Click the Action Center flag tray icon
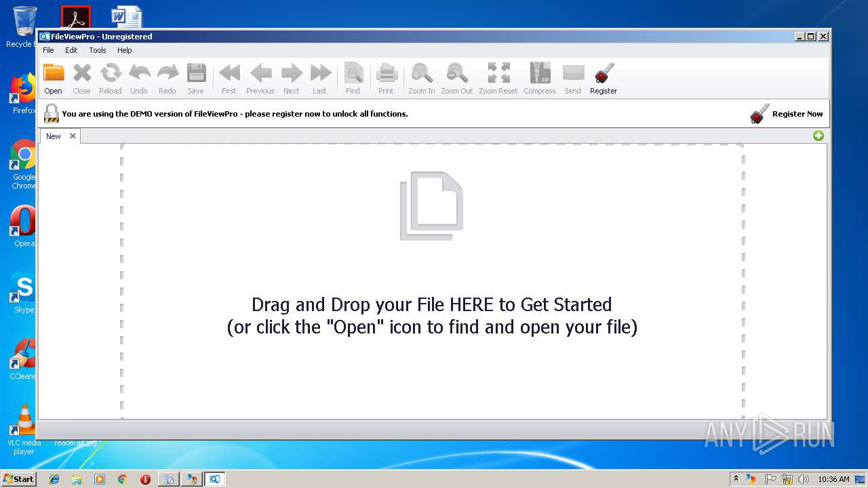This screenshot has height=488, width=868. tap(771, 479)
